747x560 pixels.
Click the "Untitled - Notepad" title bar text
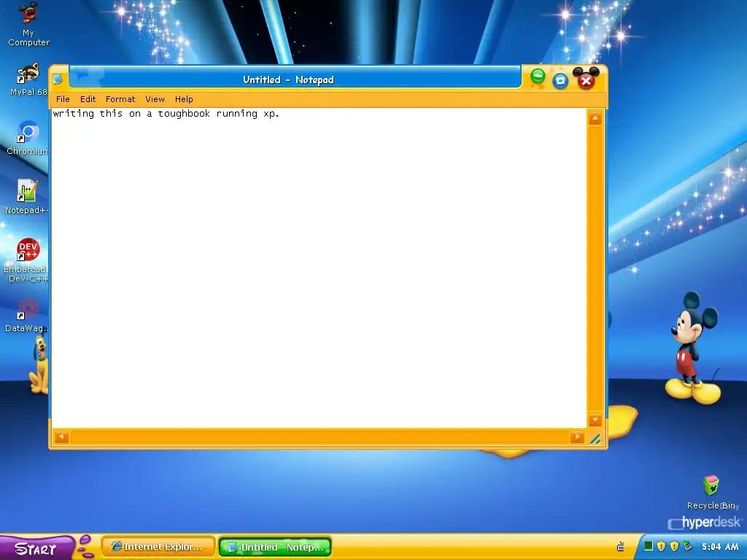point(288,79)
